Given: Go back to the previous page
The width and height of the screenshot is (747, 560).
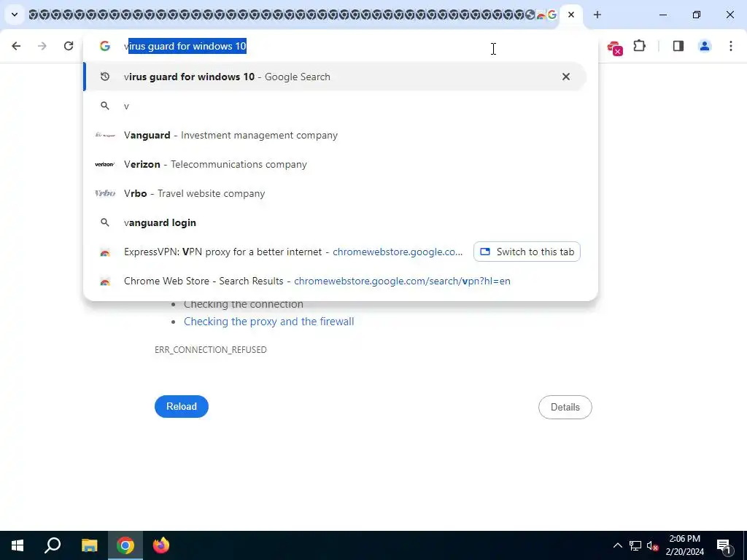Looking at the screenshot, I should [16, 46].
